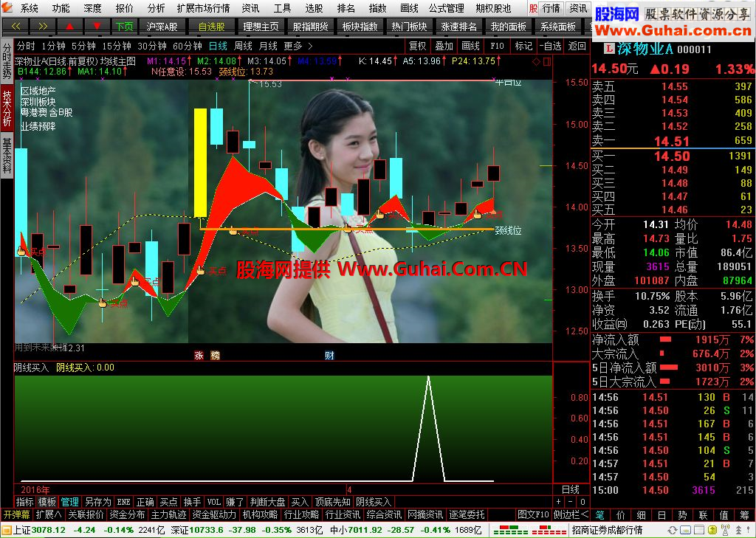This screenshot has width=756, height=538.
Task: Click the L badge next to 深物业A
Action: pyautogui.click(x=609, y=49)
